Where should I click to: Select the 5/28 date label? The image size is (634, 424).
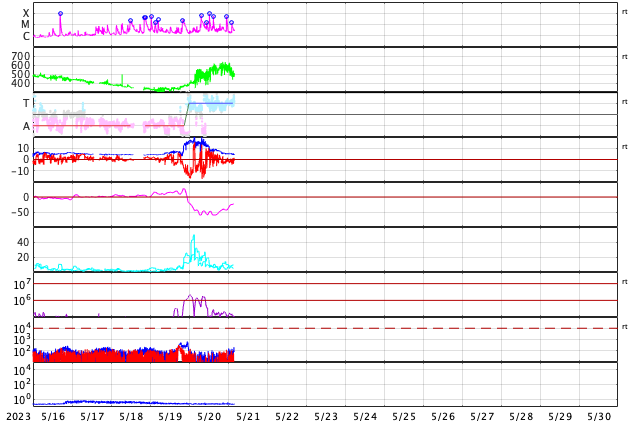521,417
